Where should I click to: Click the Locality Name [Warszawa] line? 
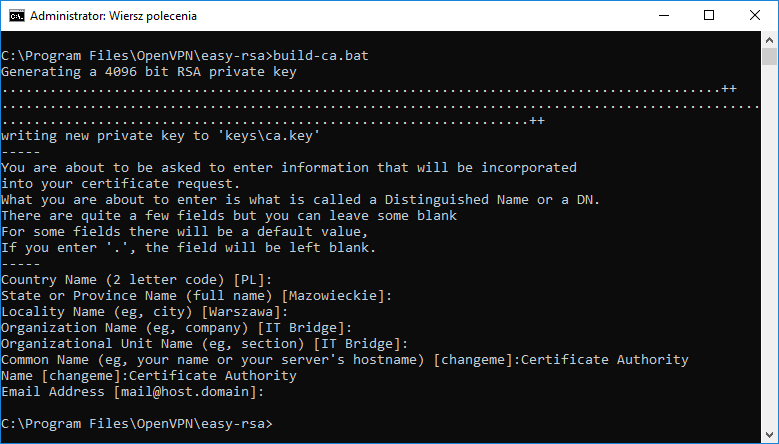[x=145, y=312]
